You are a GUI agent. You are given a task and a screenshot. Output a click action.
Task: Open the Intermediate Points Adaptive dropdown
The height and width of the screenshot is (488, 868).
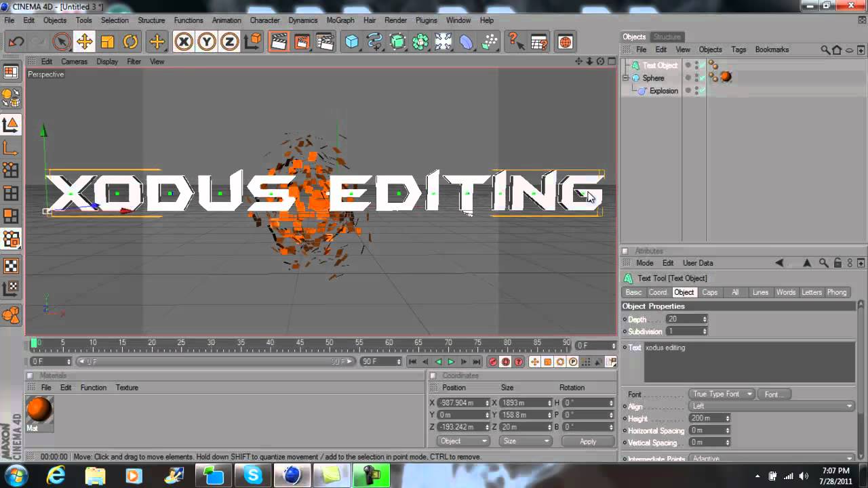(772, 458)
